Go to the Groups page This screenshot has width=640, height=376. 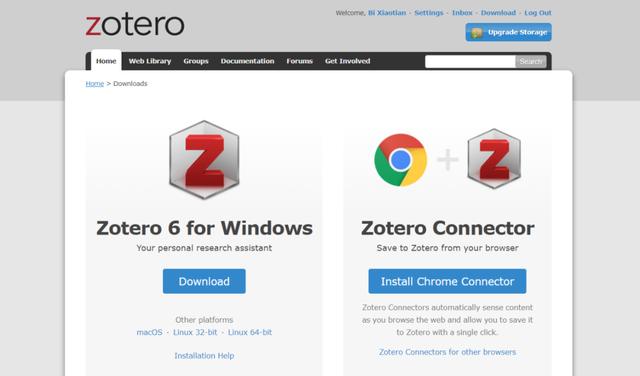(196, 61)
